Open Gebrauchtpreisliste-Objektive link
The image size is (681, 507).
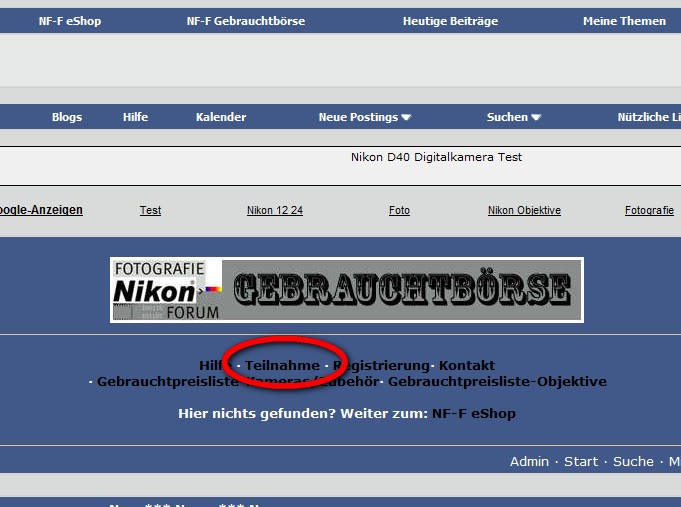pyautogui.click(x=497, y=381)
